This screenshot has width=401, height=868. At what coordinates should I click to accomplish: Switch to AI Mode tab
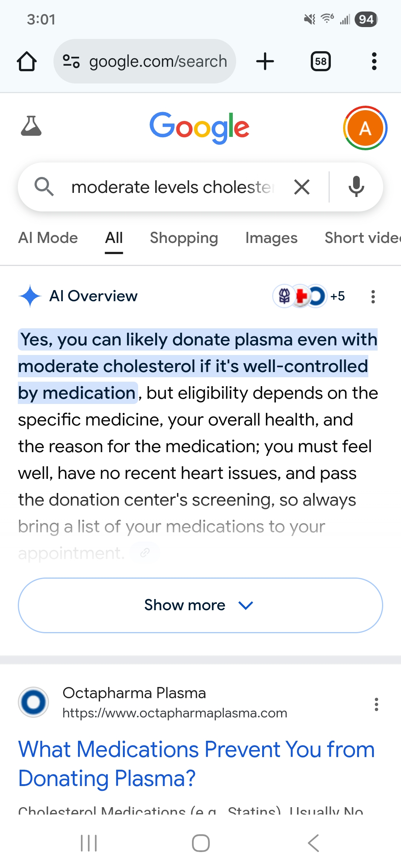(x=48, y=238)
